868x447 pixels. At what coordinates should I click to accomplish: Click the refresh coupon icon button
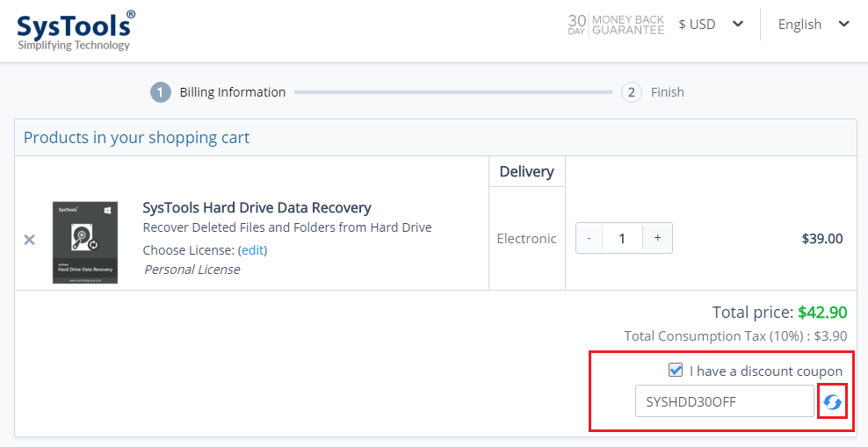coord(832,402)
